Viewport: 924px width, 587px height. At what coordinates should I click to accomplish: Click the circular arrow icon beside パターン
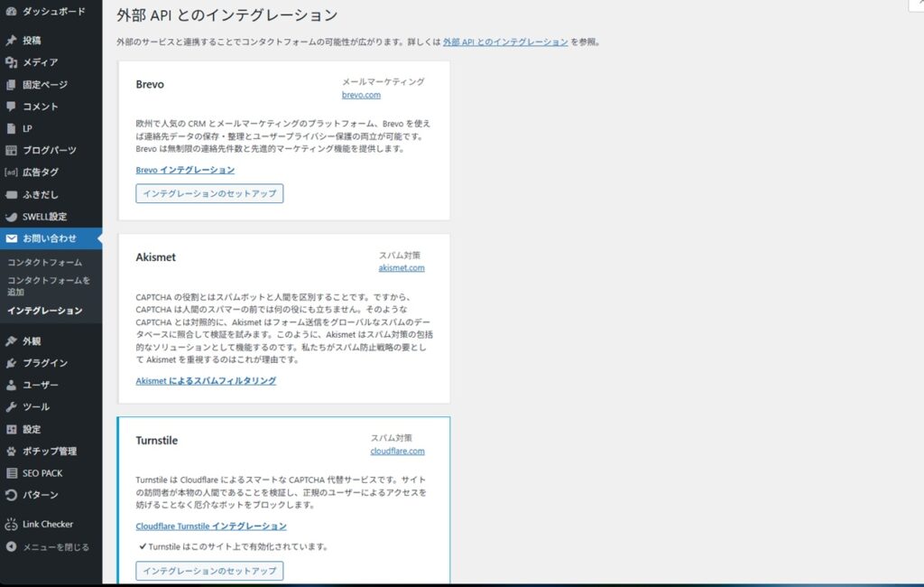coord(11,494)
